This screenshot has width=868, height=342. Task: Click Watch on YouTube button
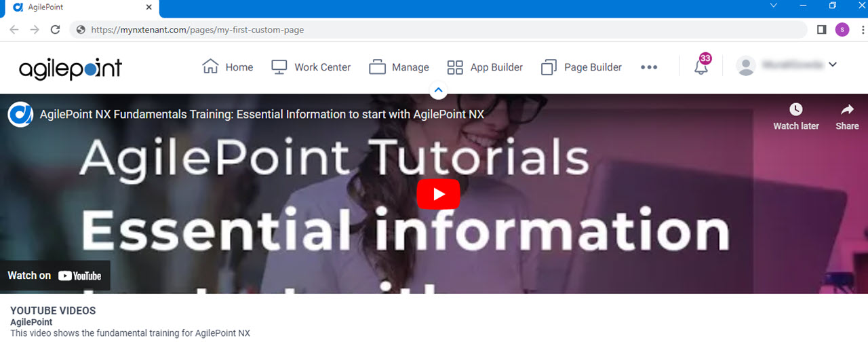(x=55, y=275)
